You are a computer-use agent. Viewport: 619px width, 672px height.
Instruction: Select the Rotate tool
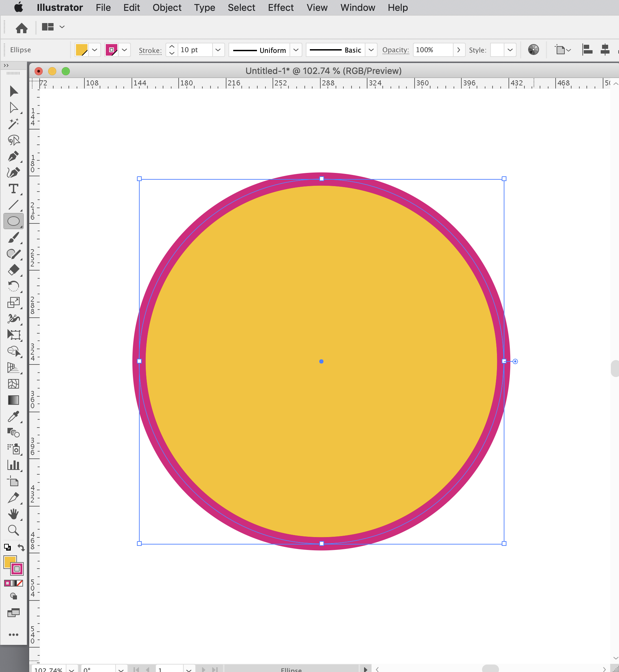(x=14, y=286)
